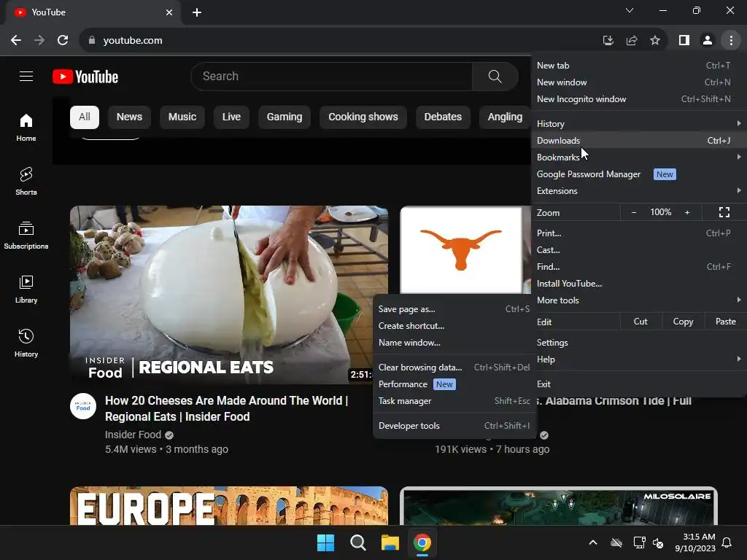The width and height of the screenshot is (747, 560).
Task: Click the YouTube logo
Action: (85, 77)
